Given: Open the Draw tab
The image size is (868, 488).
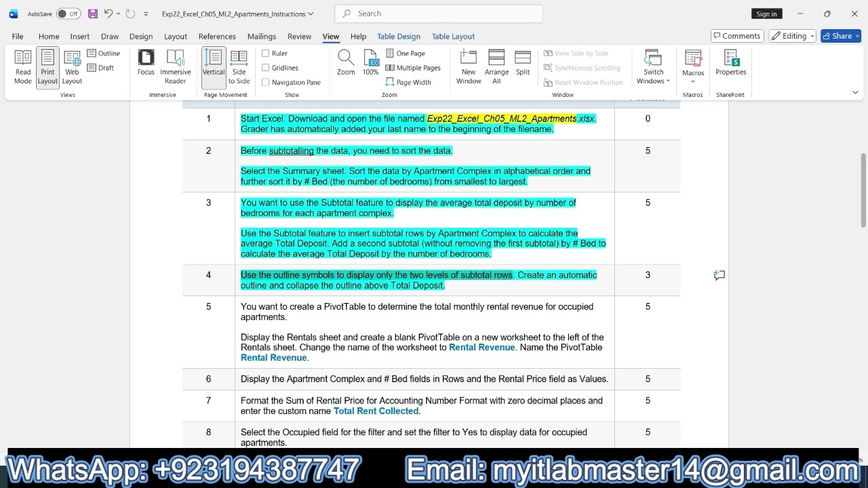Looking at the screenshot, I should [110, 37].
